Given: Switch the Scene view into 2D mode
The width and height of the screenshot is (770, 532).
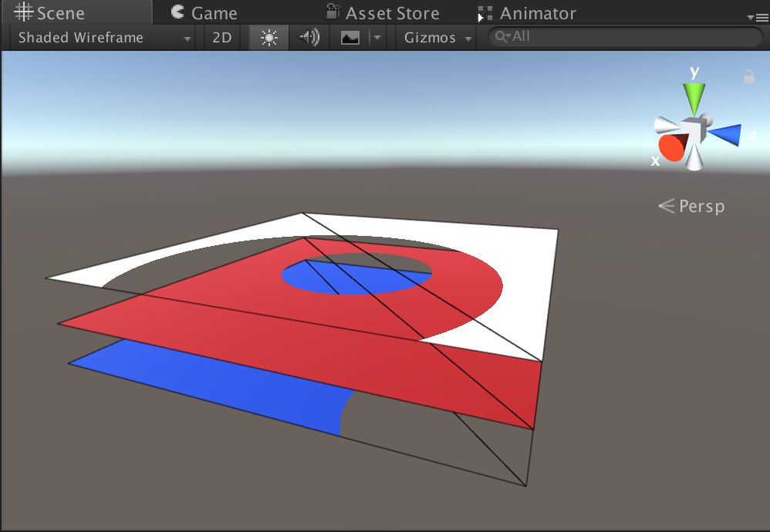Looking at the screenshot, I should point(221,37).
